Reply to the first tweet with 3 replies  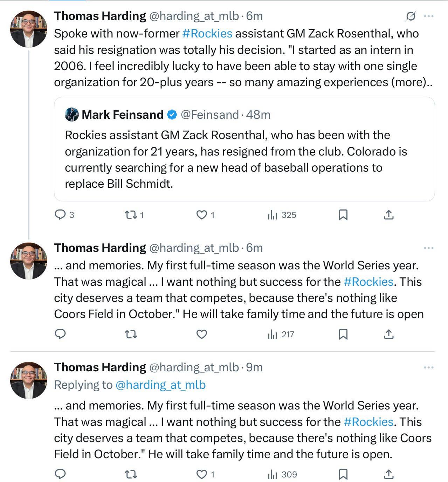pyautogui.click(x=61, y=214)
